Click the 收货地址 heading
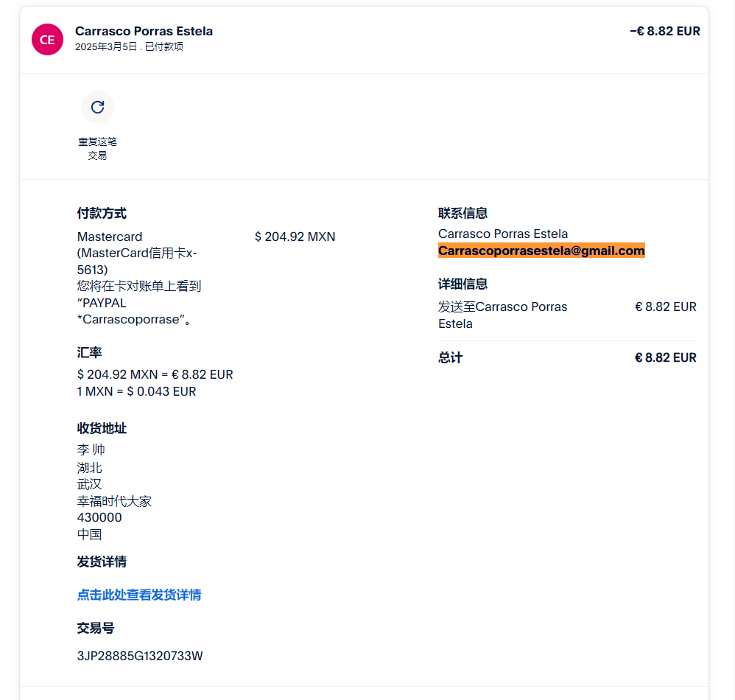735x700 pixels. coord(102,428)
